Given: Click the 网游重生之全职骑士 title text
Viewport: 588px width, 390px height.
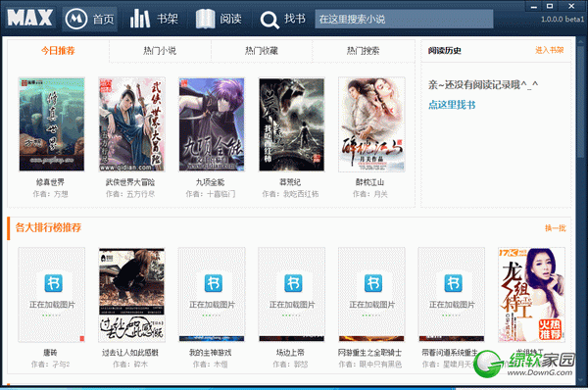Looking at the screenshot, I should 369,353.
